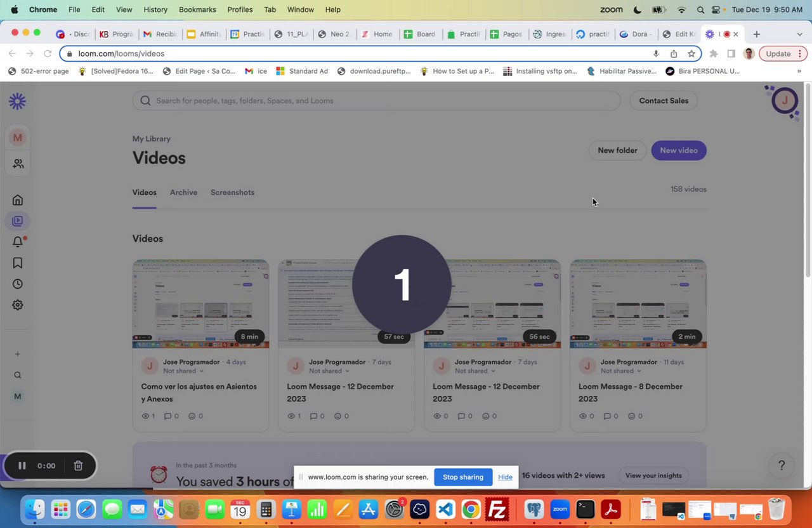Screen dimensions: 812x528
Task: Click Stop sharing button
Action: (463, 477)
